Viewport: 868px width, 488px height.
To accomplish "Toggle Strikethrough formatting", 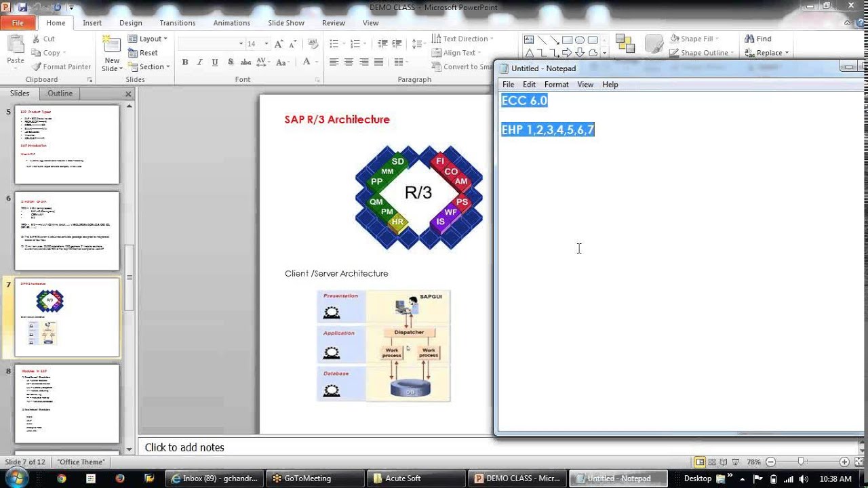I will point(245,62).
